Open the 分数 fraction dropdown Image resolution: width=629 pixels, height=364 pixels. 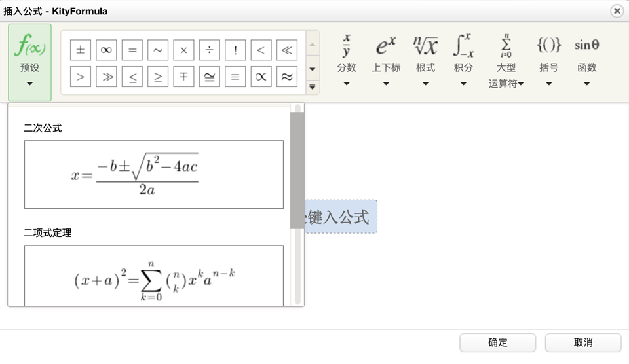(347, 60)
